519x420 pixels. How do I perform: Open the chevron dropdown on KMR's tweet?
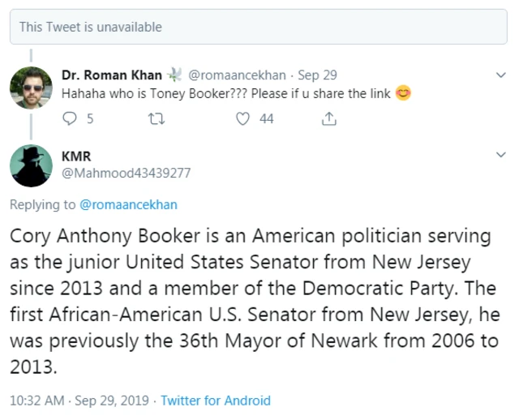pos(500,154)
